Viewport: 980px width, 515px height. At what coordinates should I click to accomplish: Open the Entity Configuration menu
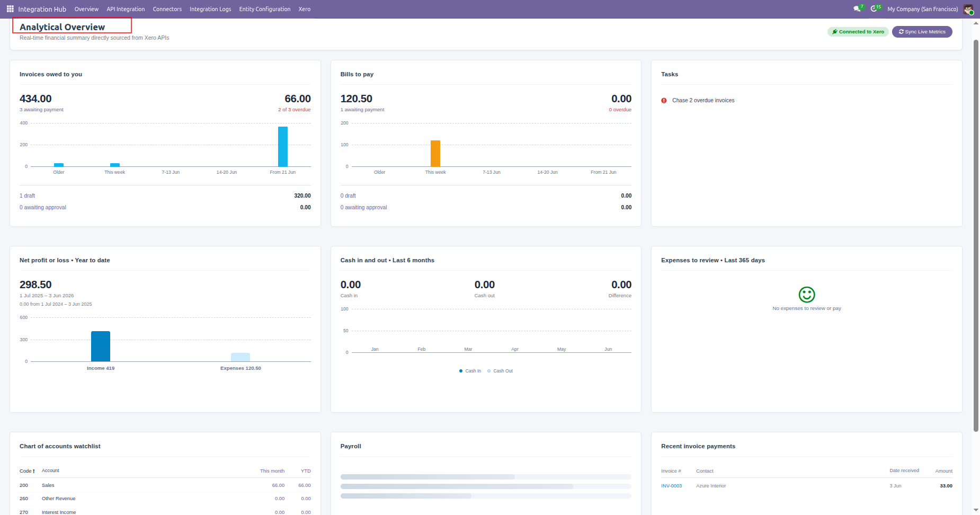[x=265, y=9]
